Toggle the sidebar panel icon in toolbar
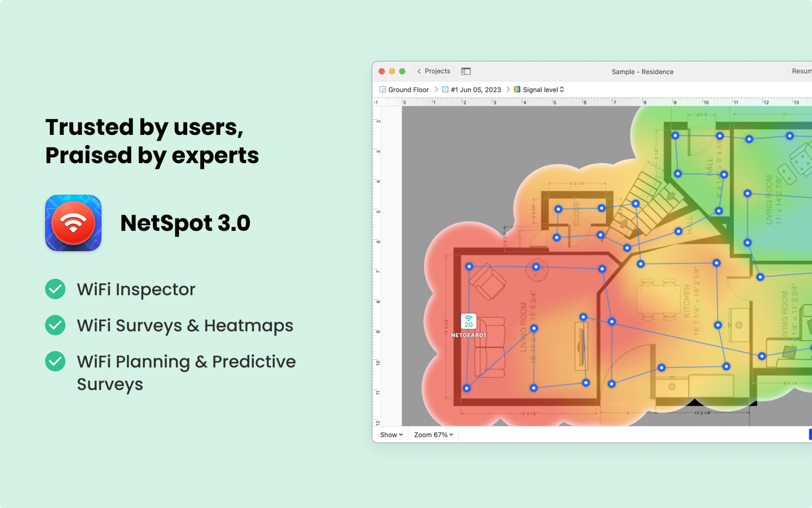This screenshot has height=508, width=812. pyautogui.click(x=466, y=72)
